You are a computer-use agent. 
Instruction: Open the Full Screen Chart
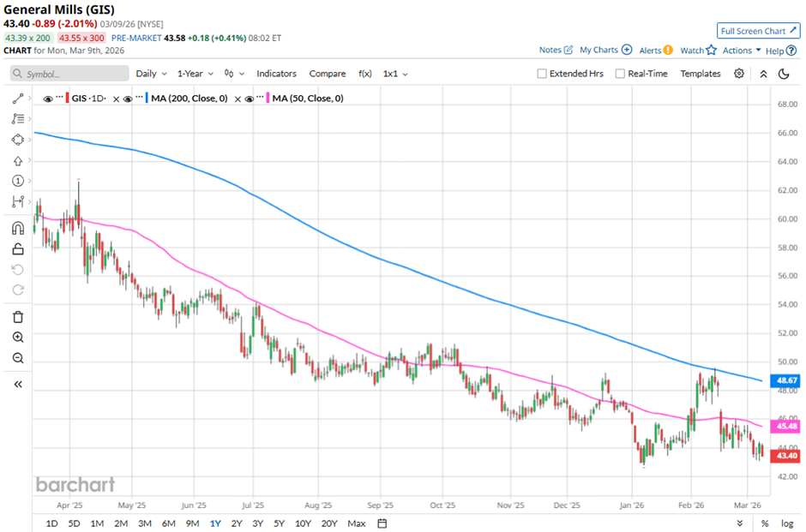click(758, 31)
